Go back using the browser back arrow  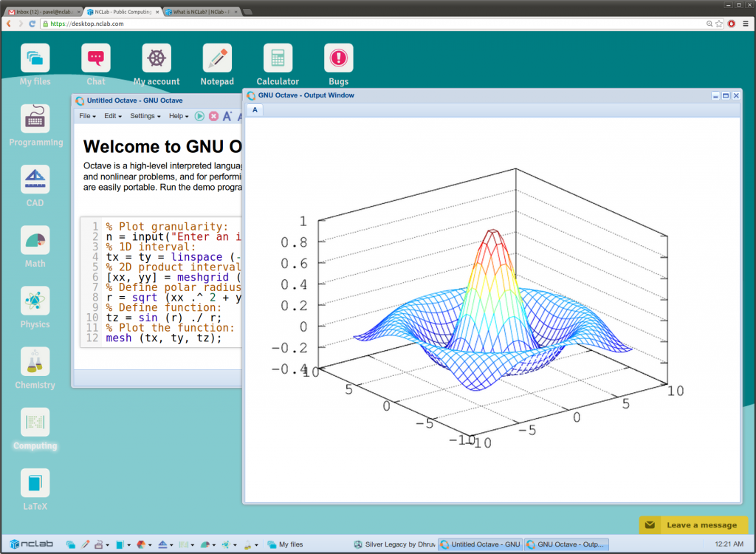coord(9,24)
